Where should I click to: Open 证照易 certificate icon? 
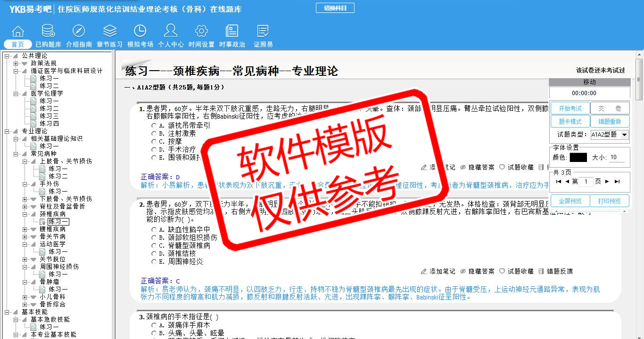click(x=263, y=32)
